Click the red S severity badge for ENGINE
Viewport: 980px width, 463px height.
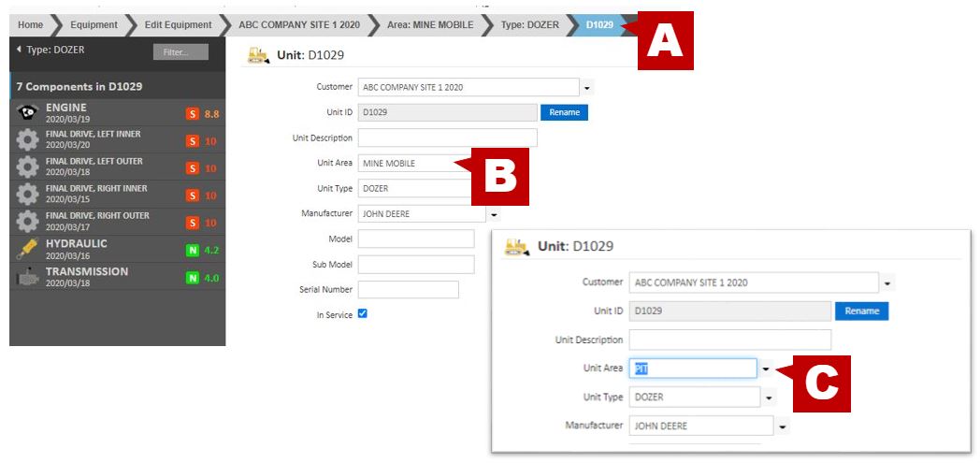click(192, 114)
